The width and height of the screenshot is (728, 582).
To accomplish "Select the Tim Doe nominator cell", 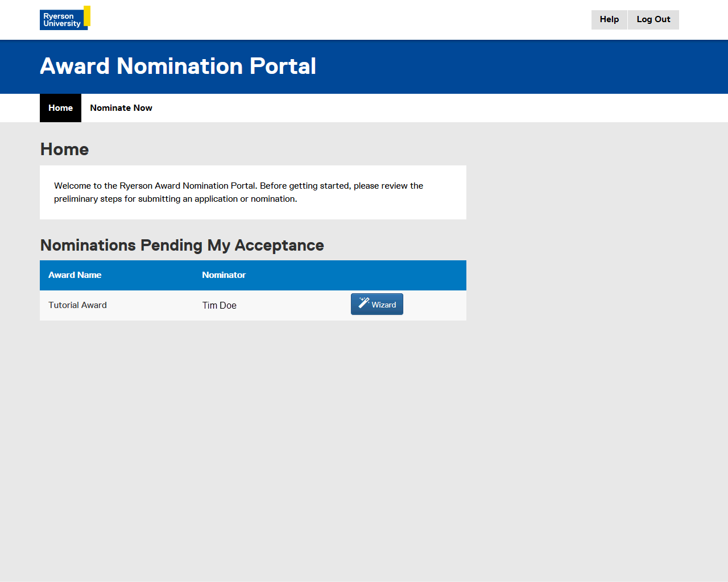I will 220,305.
